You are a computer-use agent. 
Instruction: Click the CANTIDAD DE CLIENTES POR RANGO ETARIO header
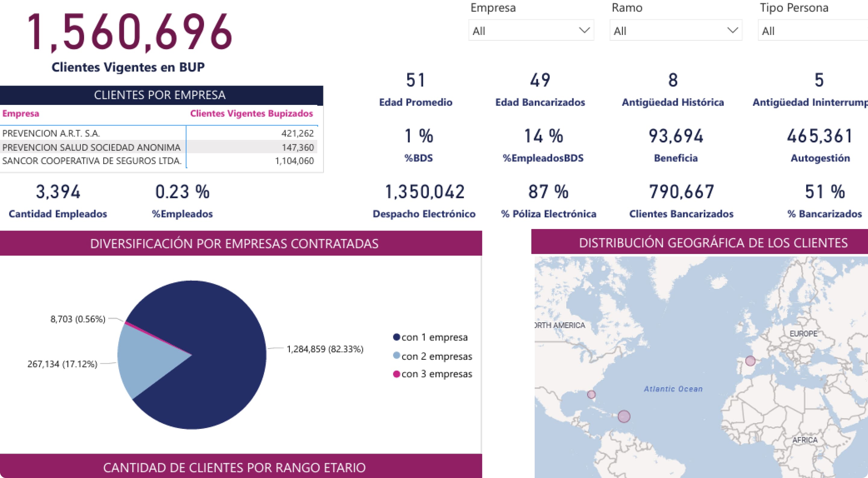234,467
